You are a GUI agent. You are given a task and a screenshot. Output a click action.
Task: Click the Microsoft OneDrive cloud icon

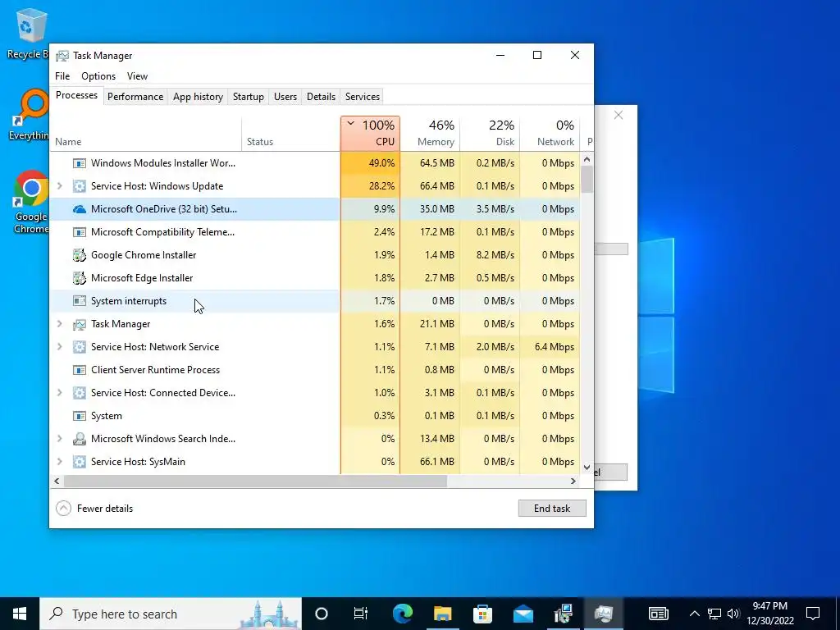click(80, 209)
